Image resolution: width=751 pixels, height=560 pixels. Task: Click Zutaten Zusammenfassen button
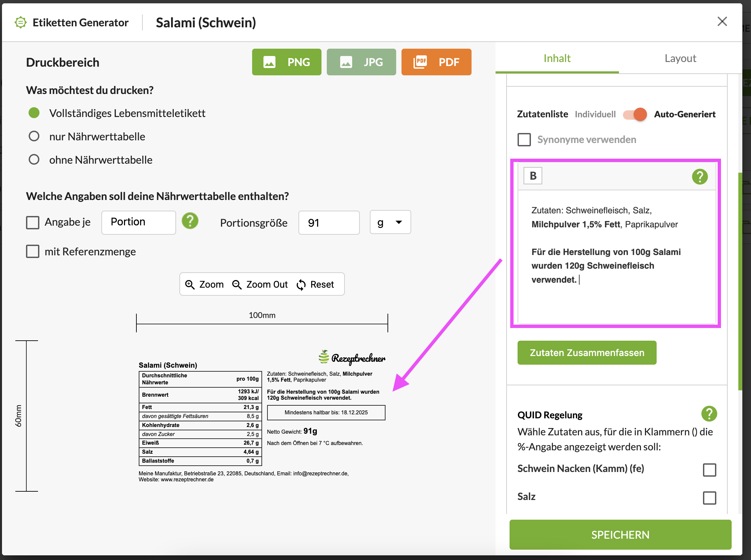587,353
